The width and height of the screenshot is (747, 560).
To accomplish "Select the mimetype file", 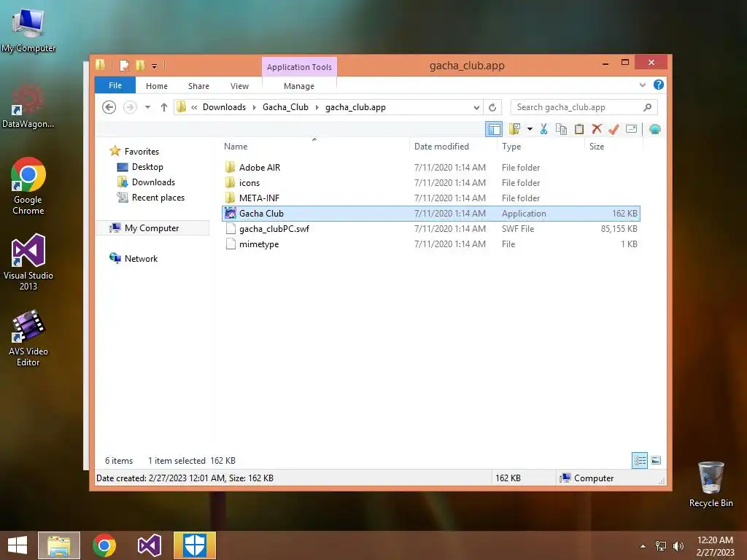I will (x=430, y=244).
